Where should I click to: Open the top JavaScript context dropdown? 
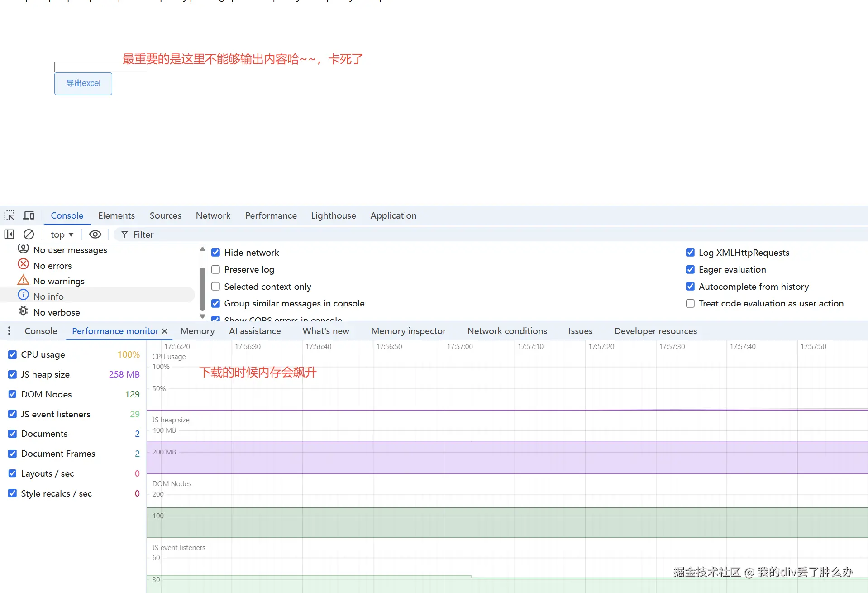click(62, 234)
